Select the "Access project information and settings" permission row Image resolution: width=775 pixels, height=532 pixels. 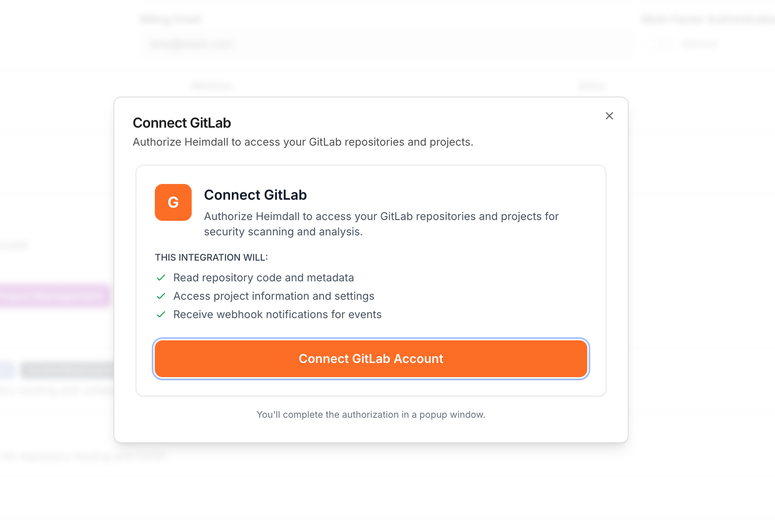274,296
